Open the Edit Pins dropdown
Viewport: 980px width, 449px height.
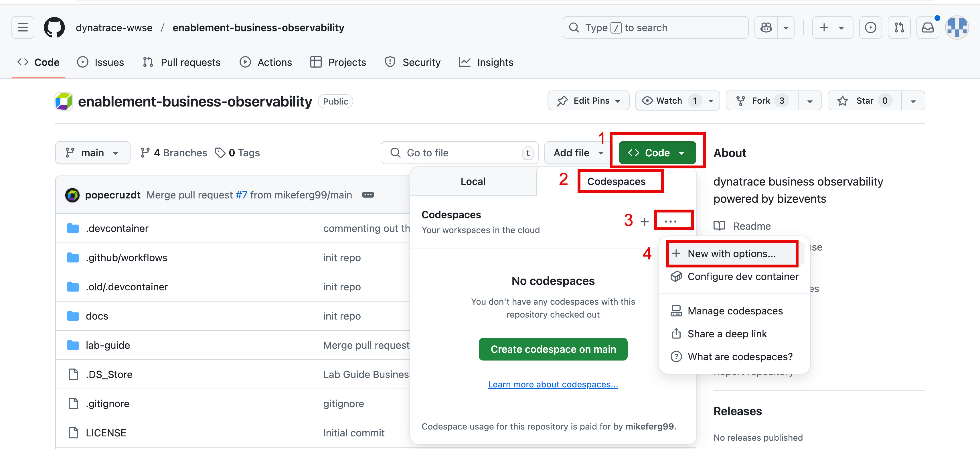588,101
